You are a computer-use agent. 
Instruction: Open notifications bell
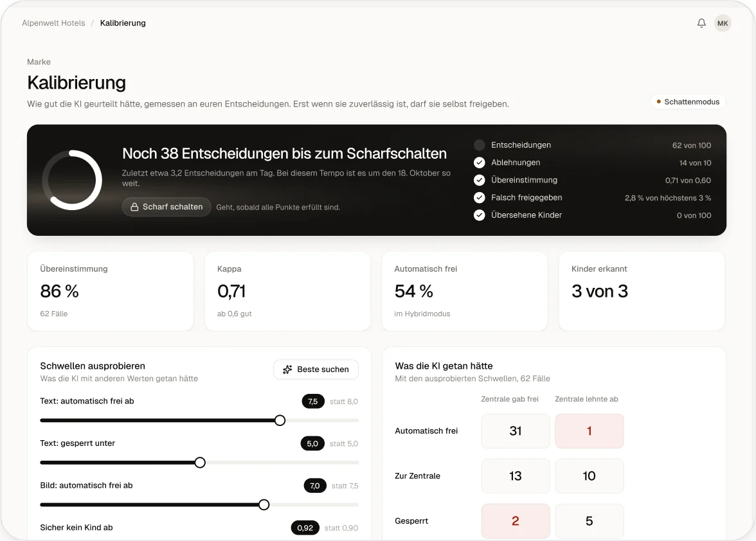[701, 23]
